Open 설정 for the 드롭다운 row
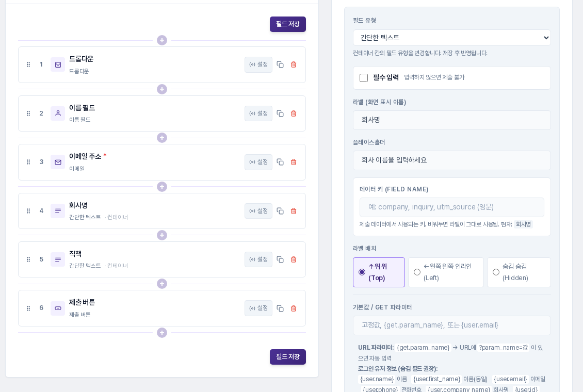 (x=258, y=64)
